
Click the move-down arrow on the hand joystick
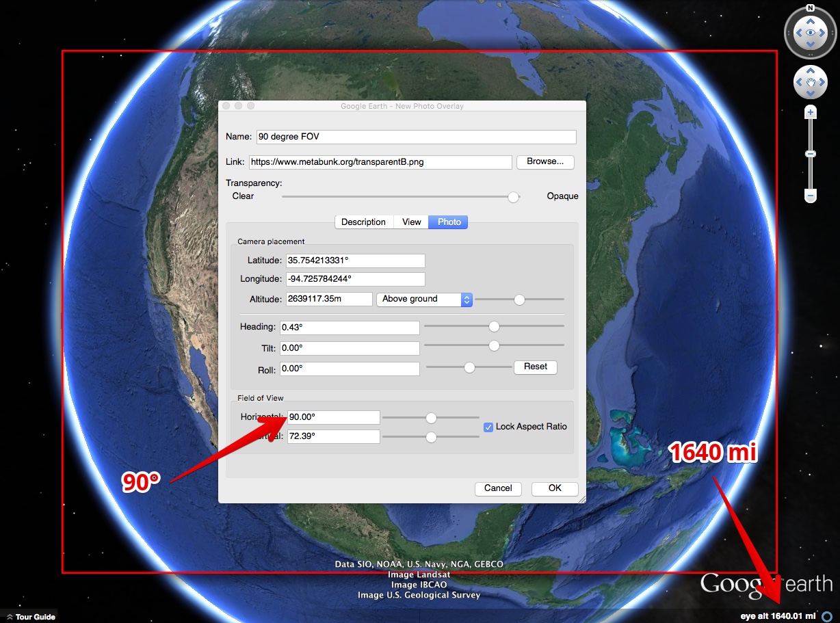(x=811, y=94)
